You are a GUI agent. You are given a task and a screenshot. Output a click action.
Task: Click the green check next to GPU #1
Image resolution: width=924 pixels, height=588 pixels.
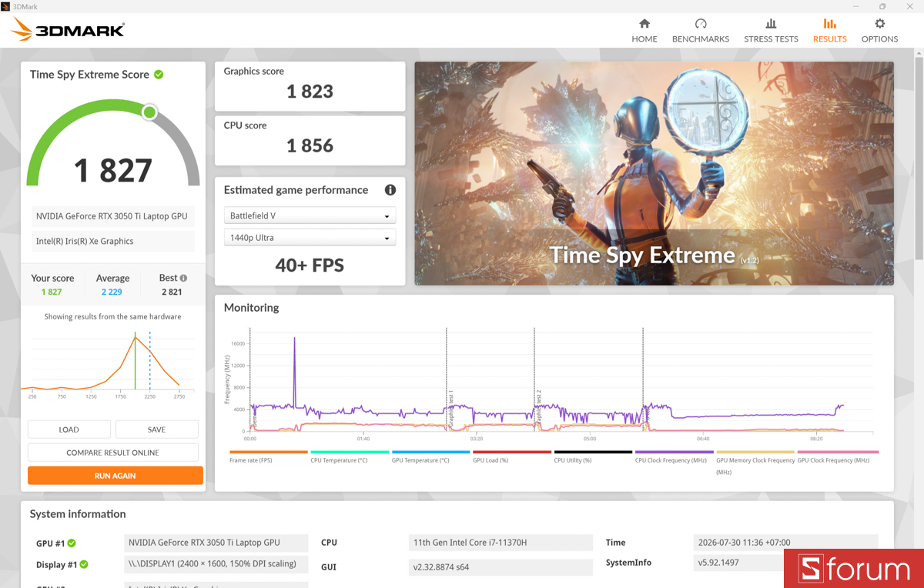point(72,543)
